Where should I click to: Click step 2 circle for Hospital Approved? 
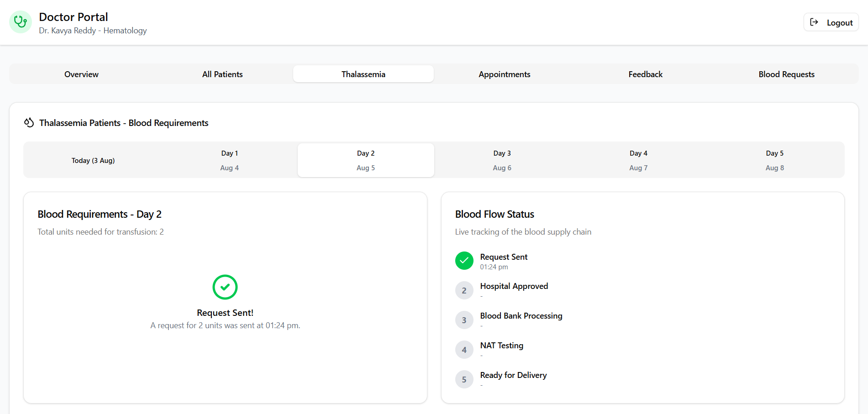click(464, 290)
